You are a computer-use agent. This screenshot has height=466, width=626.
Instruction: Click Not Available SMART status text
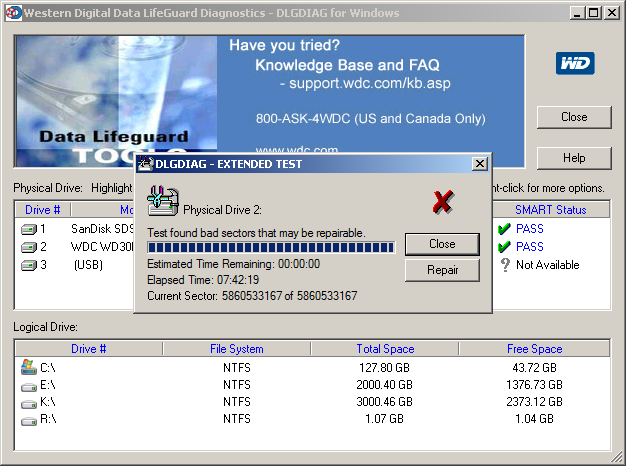(x=548, y=265)
